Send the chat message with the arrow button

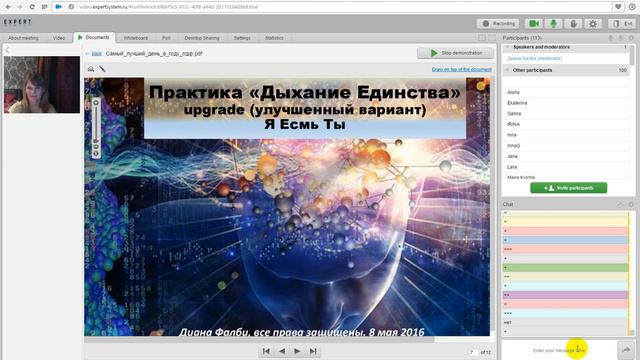click(626, 350)
